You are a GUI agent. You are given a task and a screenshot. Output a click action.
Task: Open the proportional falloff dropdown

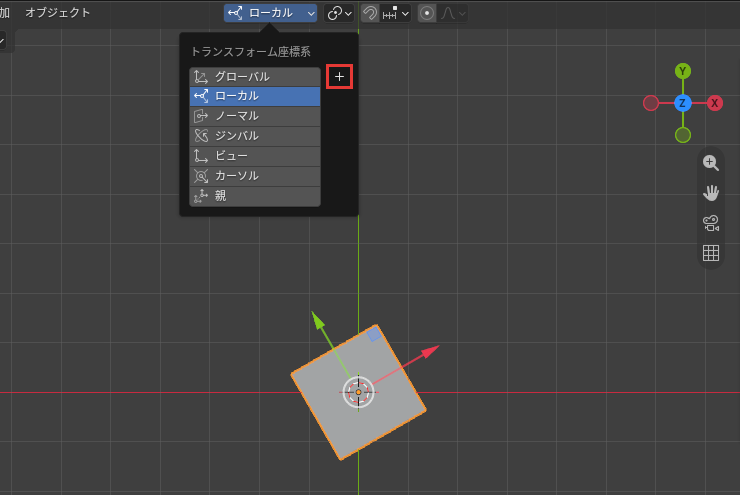pos(453,13)
